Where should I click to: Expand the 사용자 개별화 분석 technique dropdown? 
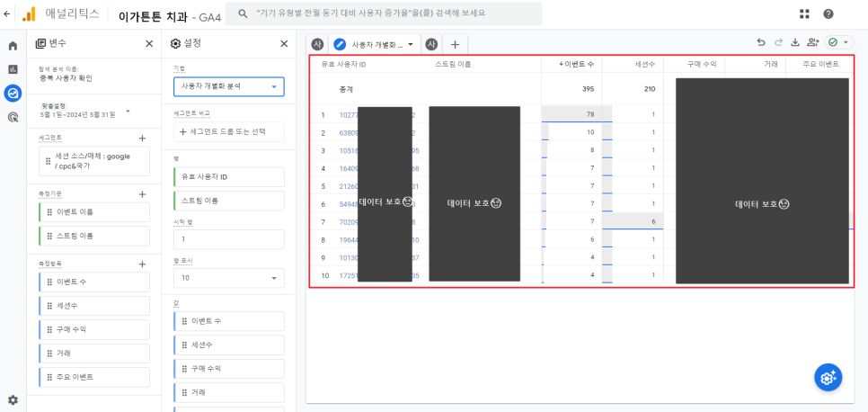228,86
